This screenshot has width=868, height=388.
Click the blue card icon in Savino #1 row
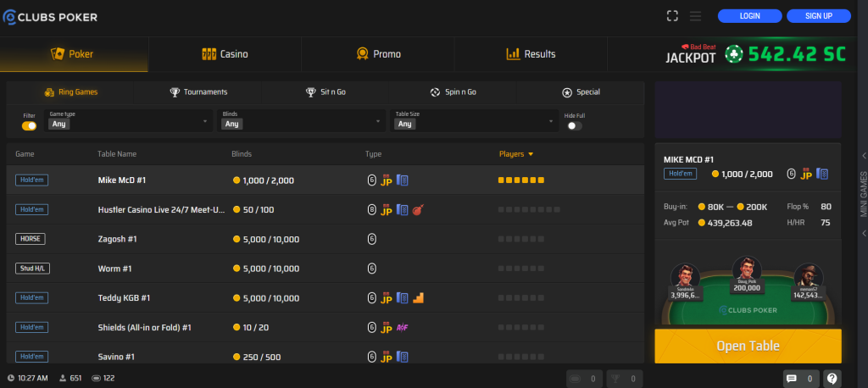[403, 357]
